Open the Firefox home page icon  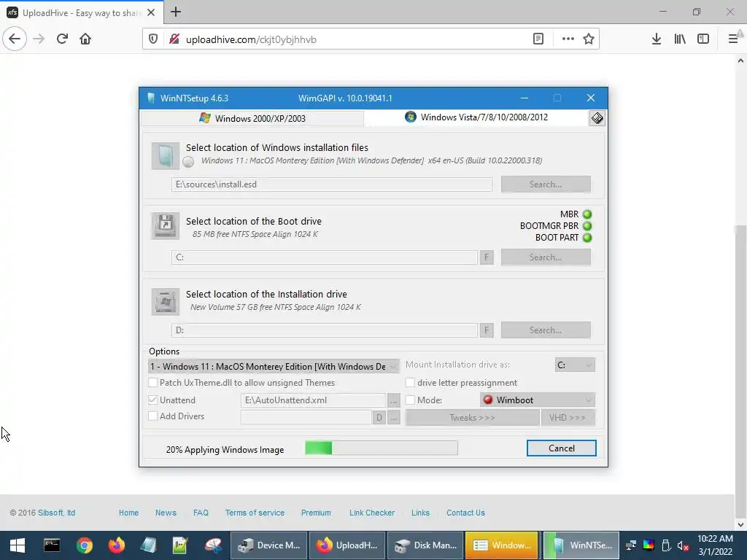pos(85,39)
